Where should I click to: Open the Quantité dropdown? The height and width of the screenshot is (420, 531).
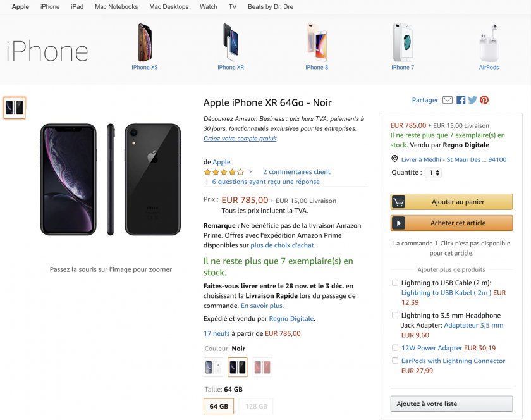click(x=433, y=173)
